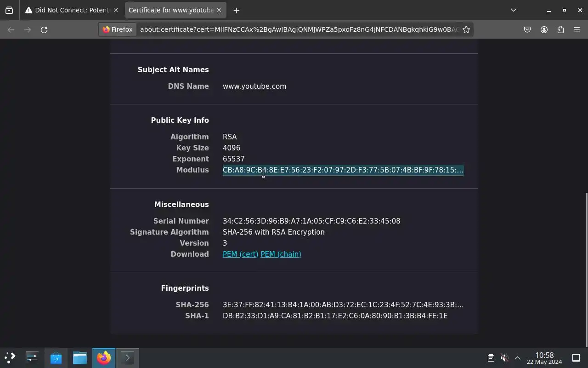The height and width of the screenshot is (368, 588).
Task: Restore the Firefox window size
Action: click(x=564, y=10)
